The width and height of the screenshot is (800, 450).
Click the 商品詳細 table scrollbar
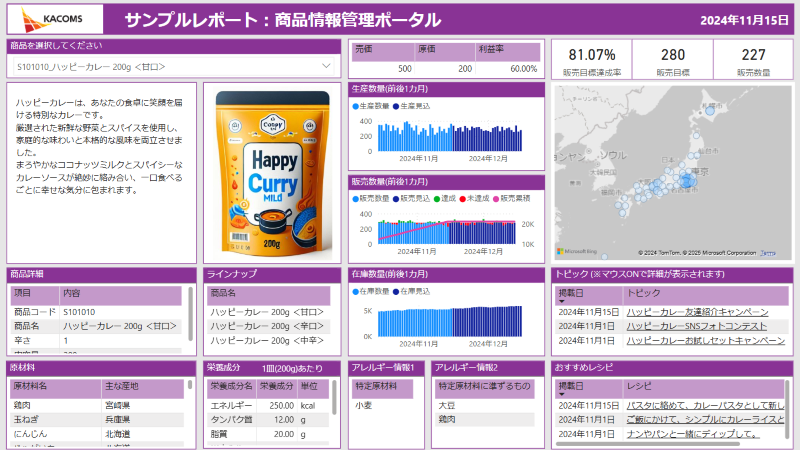point(190,313)
